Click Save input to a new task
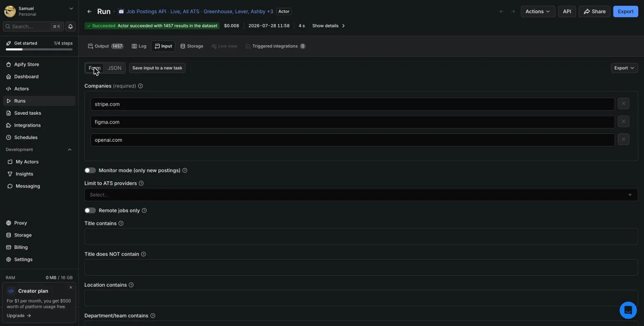This screenshot has height=326, width=644. [x=157, y=68]
